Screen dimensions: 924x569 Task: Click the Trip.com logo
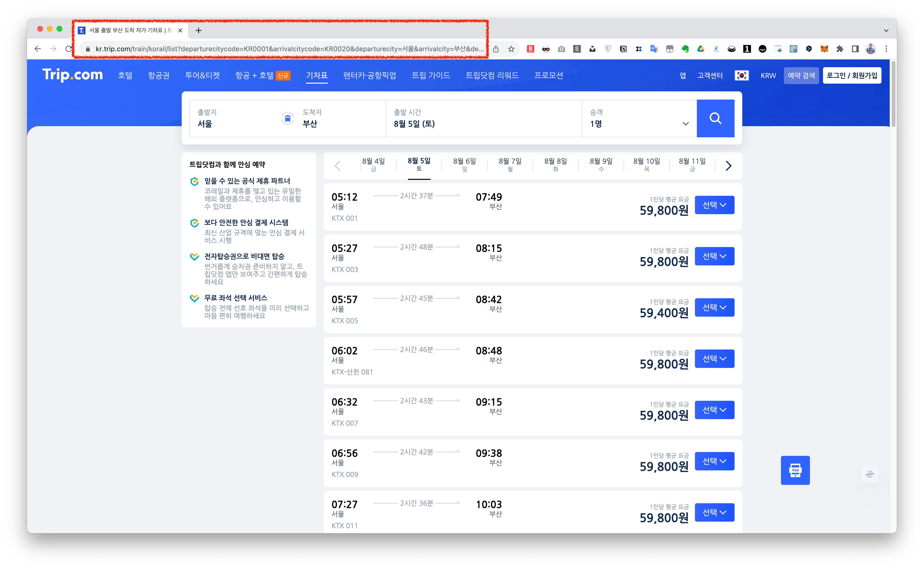pyautogui.click(x=72, y=75)
